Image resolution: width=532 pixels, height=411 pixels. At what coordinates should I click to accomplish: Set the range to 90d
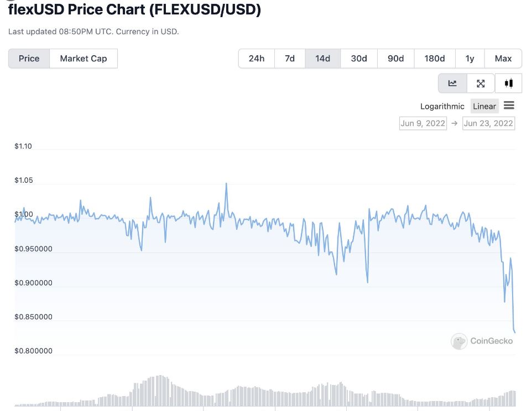pyautogui.click(x=395, y=59)
